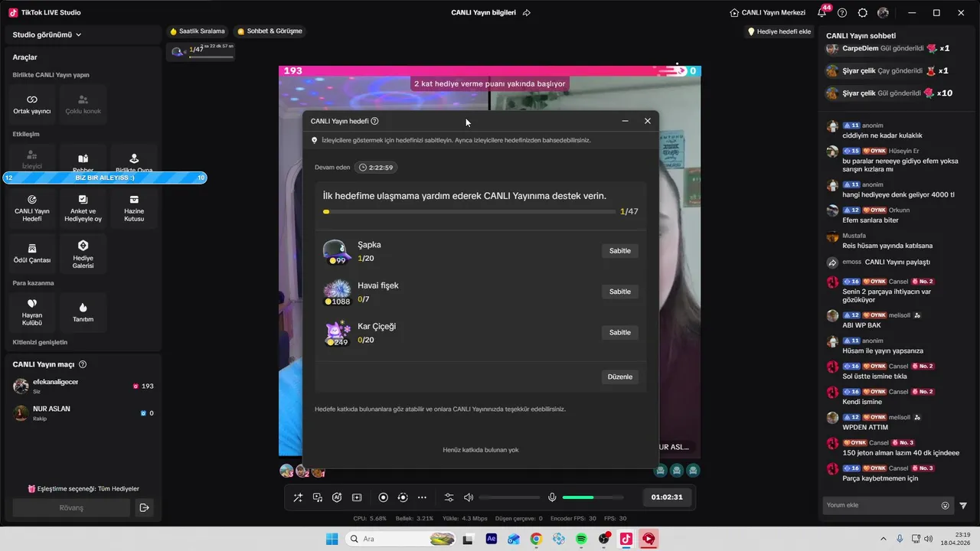980x551 pixels.
Task: Mute the speaker output
Action: pyautogui.click(x=469, y=497)
